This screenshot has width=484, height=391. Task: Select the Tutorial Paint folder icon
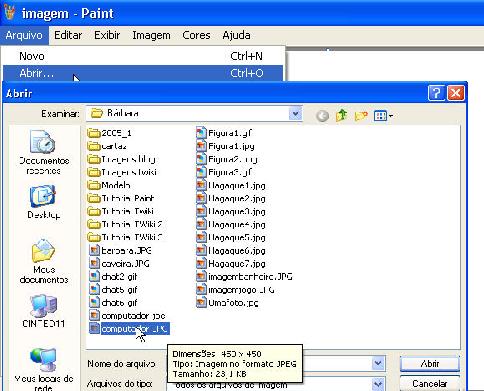click(94, 198)
